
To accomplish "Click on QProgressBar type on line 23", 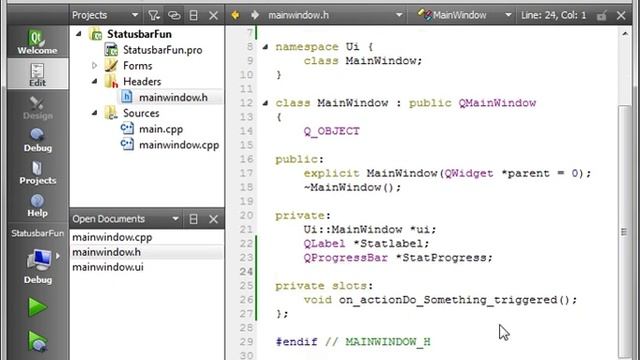I will [x=345, y=258].
